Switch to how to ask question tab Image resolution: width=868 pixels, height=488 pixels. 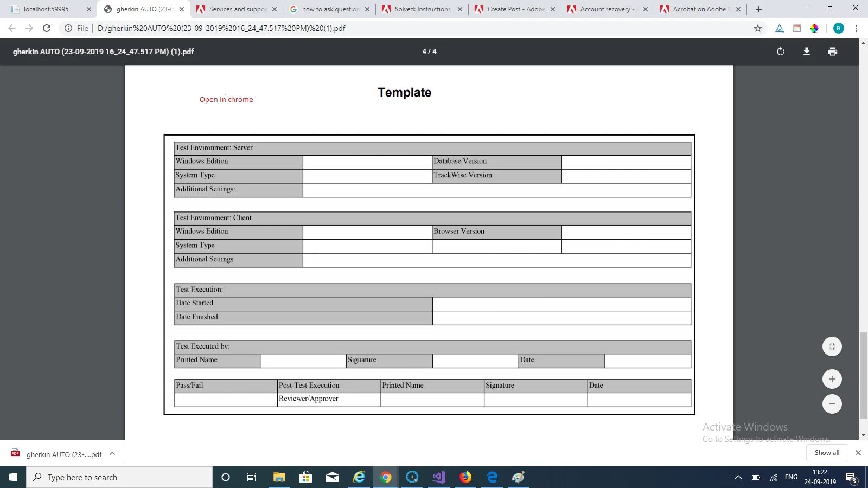pos(330,9)
